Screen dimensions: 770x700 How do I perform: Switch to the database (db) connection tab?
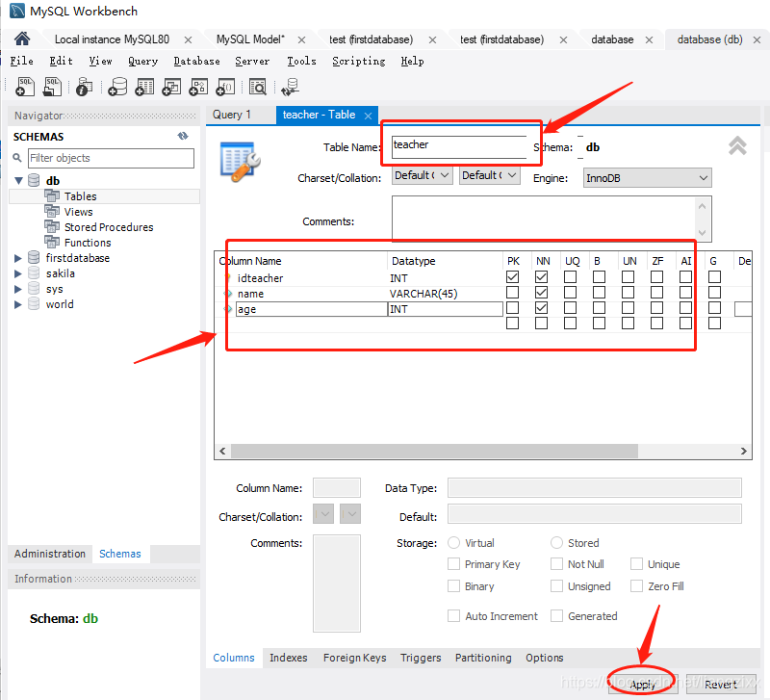pos(709,39)
